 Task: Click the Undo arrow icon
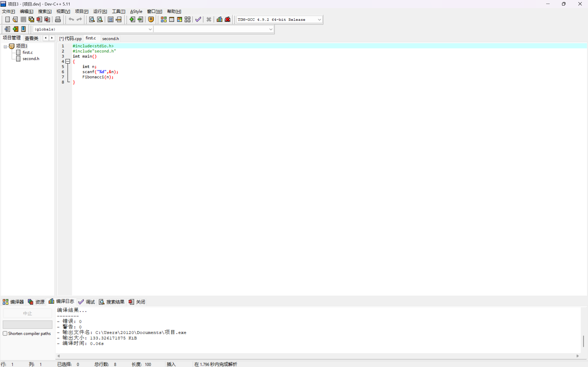pos(71,20)
